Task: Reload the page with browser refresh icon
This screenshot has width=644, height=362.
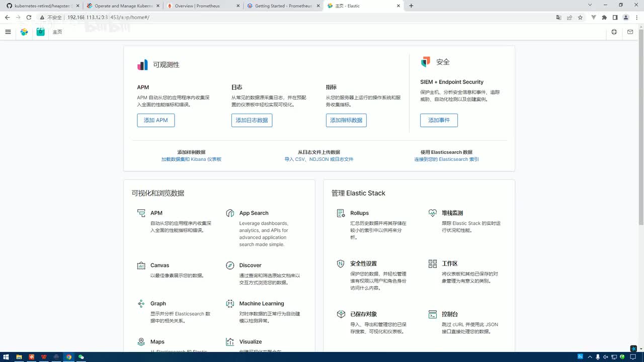Action: click(x=29, y=17)
